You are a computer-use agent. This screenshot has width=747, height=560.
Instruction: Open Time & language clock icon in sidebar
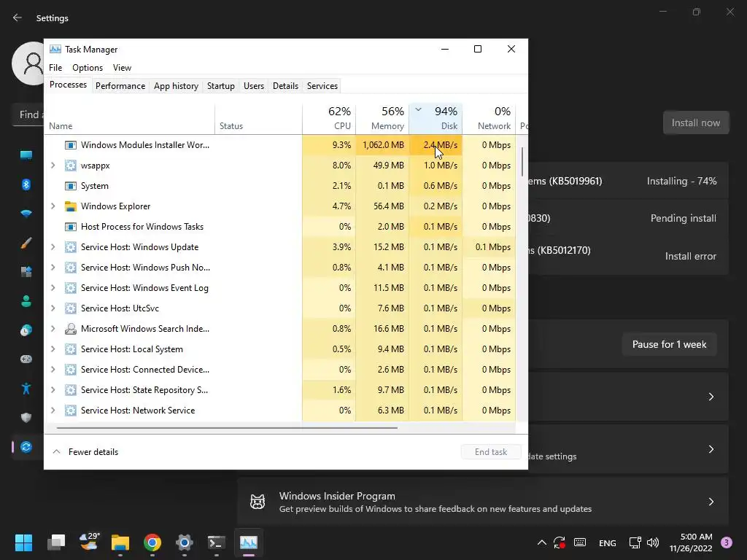26,330
